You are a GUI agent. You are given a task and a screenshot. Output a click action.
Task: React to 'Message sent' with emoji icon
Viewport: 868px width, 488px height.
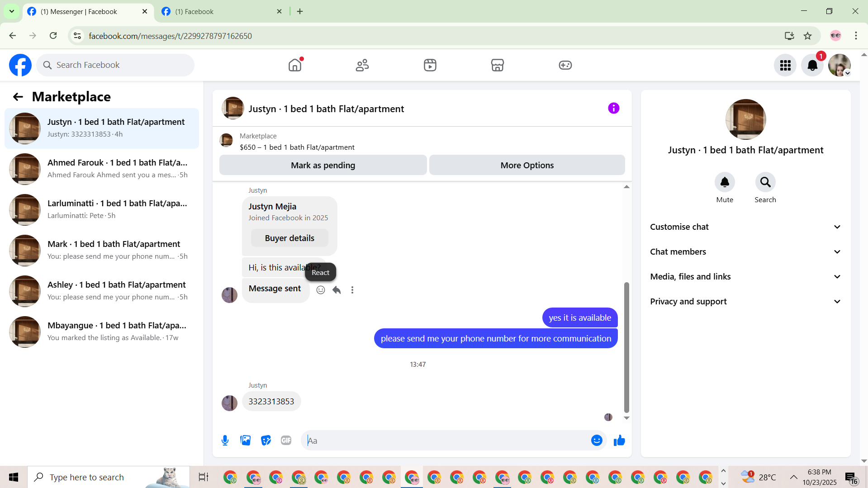pos(321,290)
